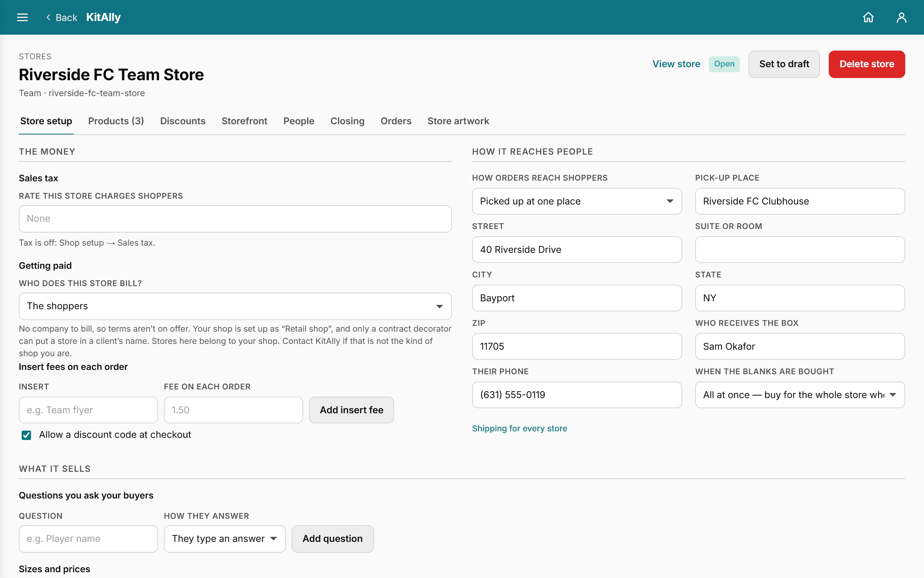Go back using the Back link
Viewport: 924px width, 578px height.
pos(61,18)
